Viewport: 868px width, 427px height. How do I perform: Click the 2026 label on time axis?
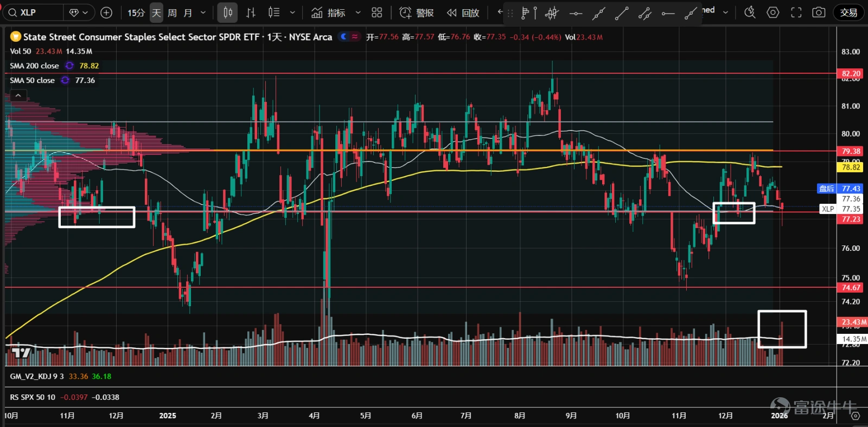(780, 416)
